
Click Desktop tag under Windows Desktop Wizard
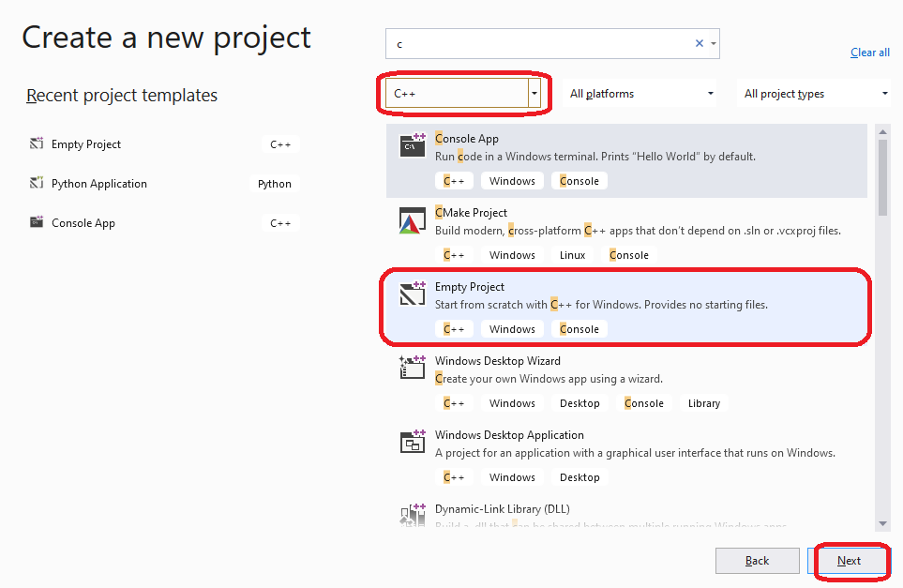pyautogui.click(x=579, y=403)
